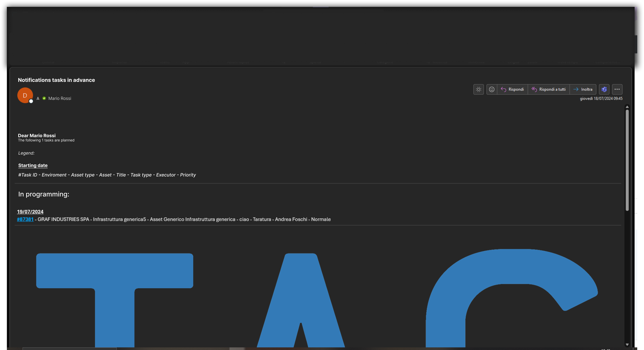Viewport: 644px width, 350px height.
Task: Click the scrollbar up arrow
Action: (627, 107)
